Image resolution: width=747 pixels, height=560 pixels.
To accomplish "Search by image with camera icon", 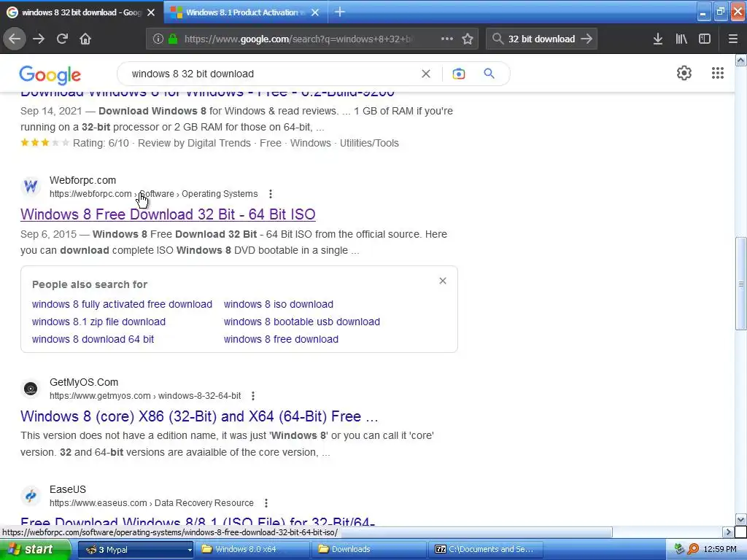I will (x=458, y=74).
